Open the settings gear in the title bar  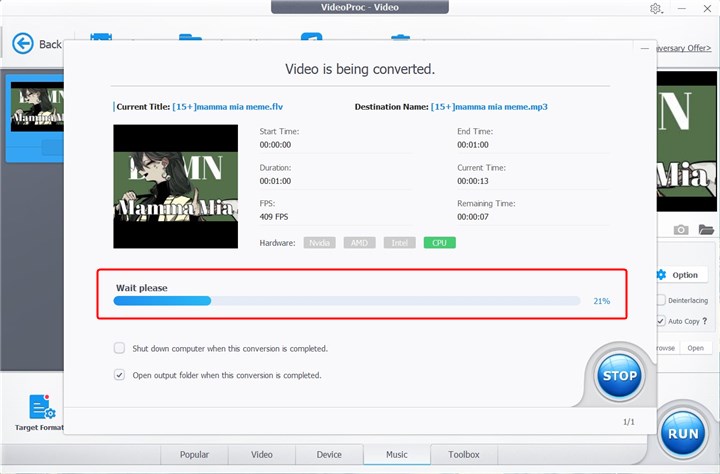click(x=655, y=8)
